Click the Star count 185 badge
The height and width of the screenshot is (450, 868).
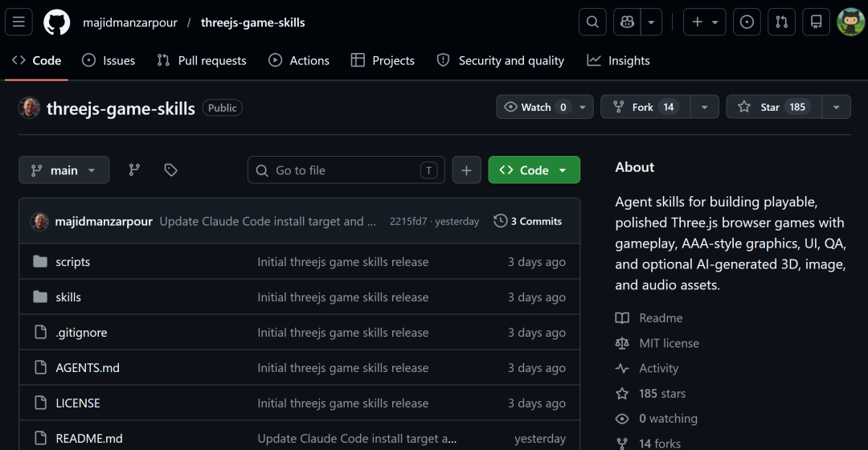pyautogui.click(x=797, y=107)
